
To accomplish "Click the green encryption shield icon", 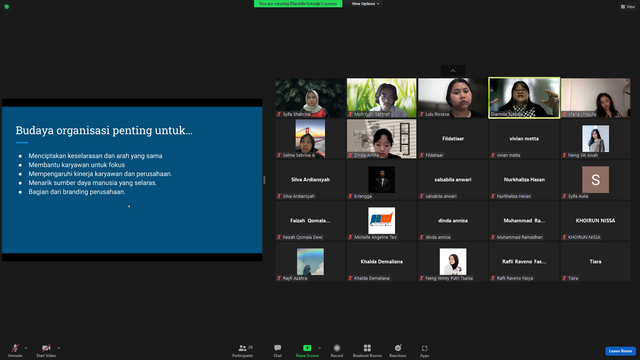I will (x=7, y=7).
